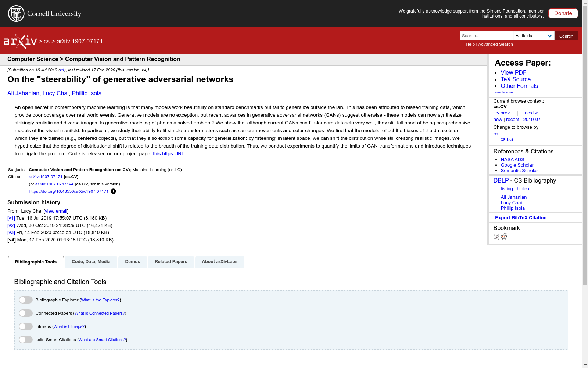Click 'What is Litmaps?' link
Viewport: 588px width, 368px height.
(x=69, y=327)
